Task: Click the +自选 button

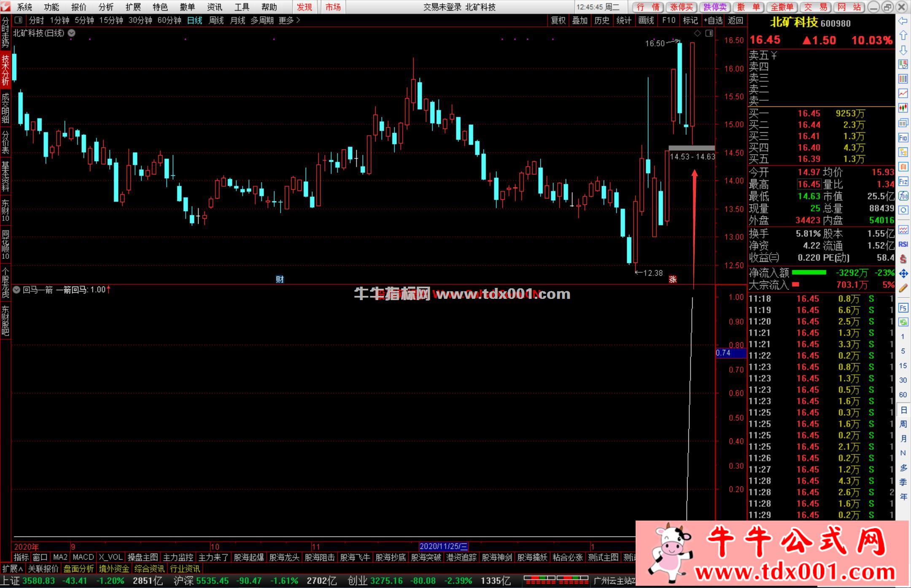Action: (713, 20)
